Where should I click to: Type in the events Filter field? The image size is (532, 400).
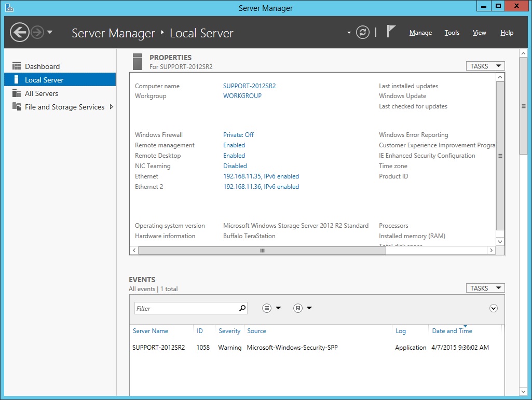coord(185,308)
